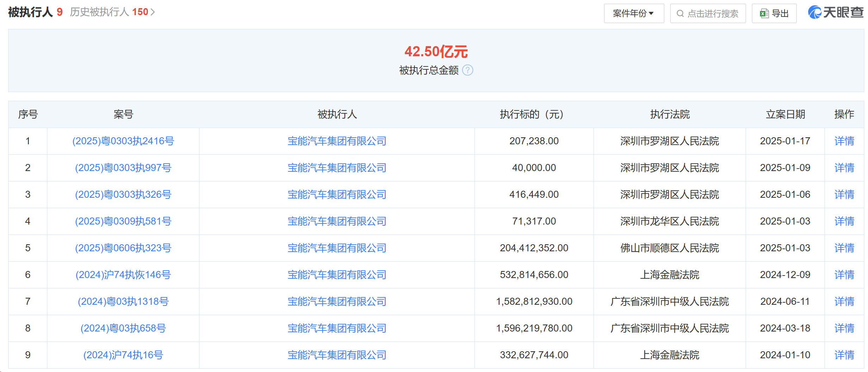This screenshot has width=868, height=372.
Task: View 详情 for case dated 2024-06-11
Action: click(x=844, y=302)
